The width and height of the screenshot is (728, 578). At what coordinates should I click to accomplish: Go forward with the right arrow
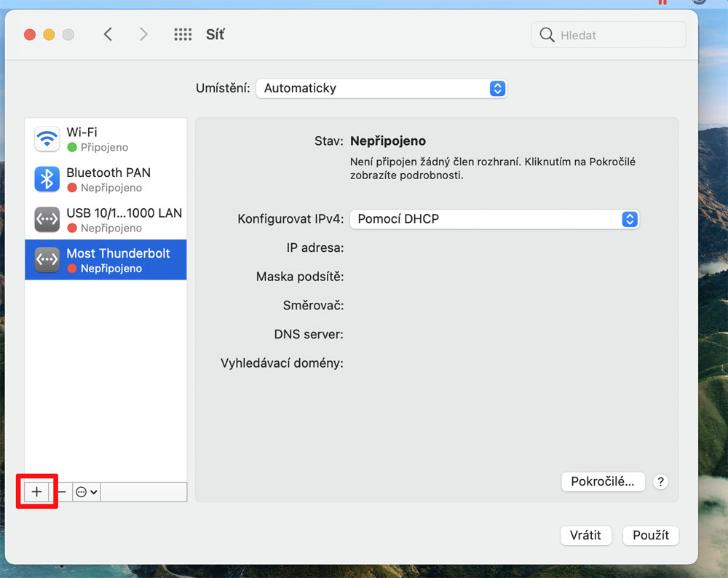[143, 34]
